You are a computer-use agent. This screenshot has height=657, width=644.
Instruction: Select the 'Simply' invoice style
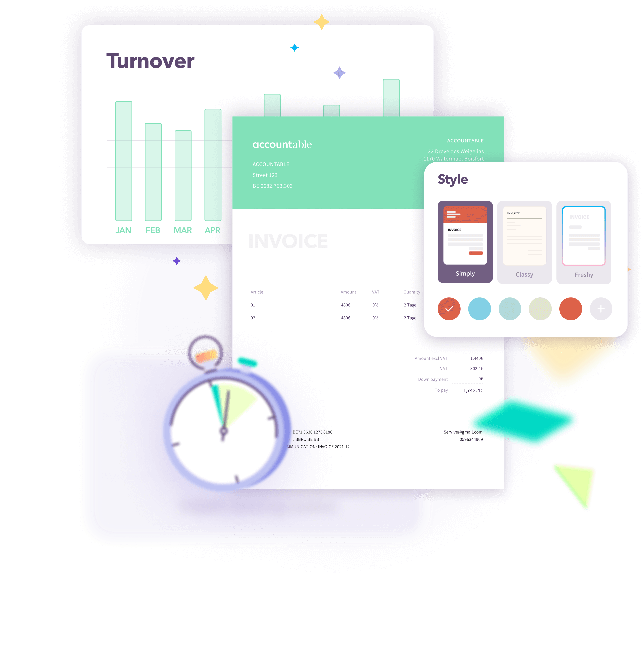coord(465,241)
